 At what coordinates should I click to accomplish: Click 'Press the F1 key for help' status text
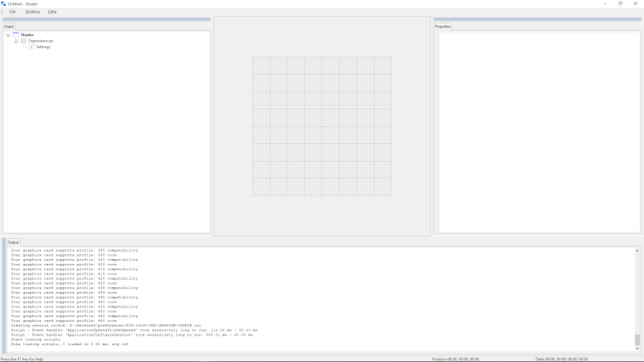[x=23, y=359]
